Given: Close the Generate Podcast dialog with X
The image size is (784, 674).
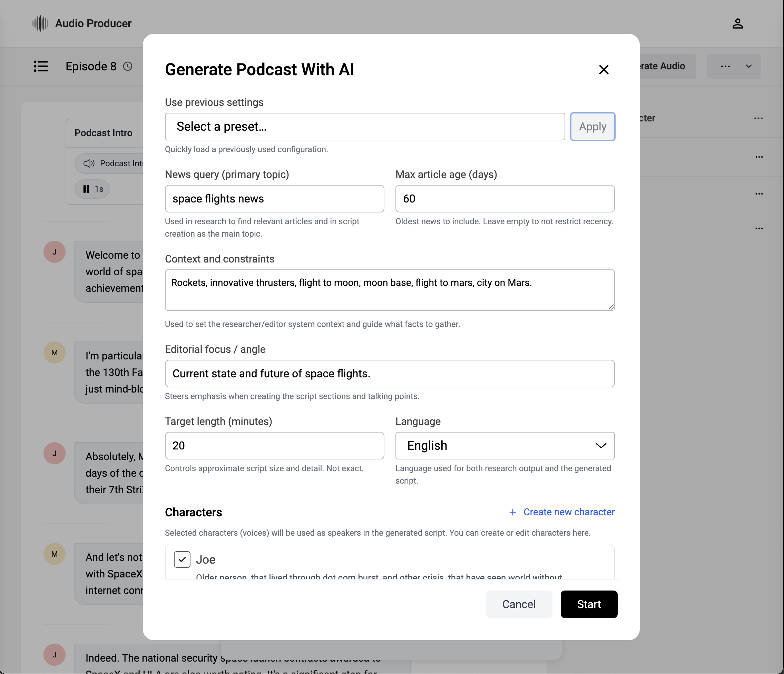Looking at the screenshot, I should [604, 70].
